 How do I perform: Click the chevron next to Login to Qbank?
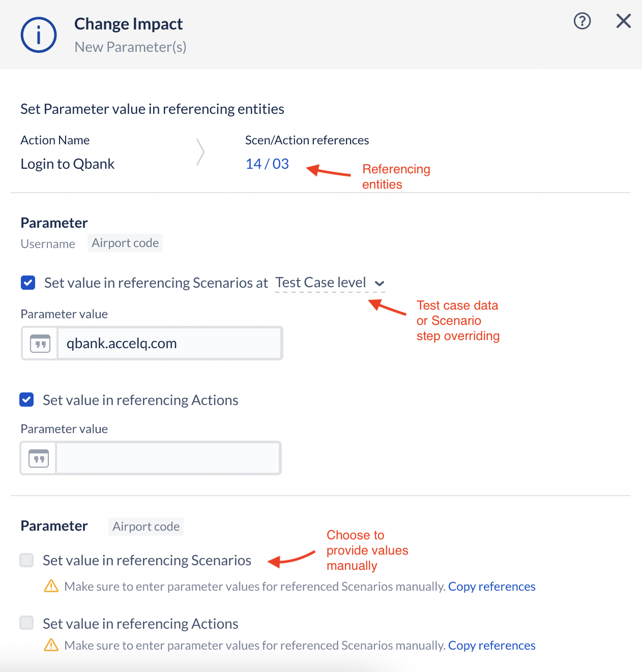[x=200, y=152]
